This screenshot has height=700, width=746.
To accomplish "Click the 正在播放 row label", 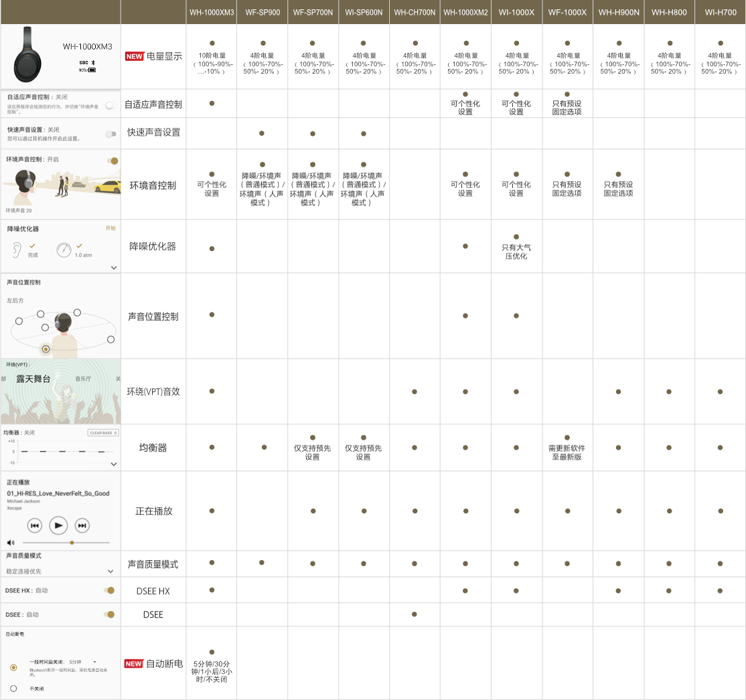I will point(153,511).
